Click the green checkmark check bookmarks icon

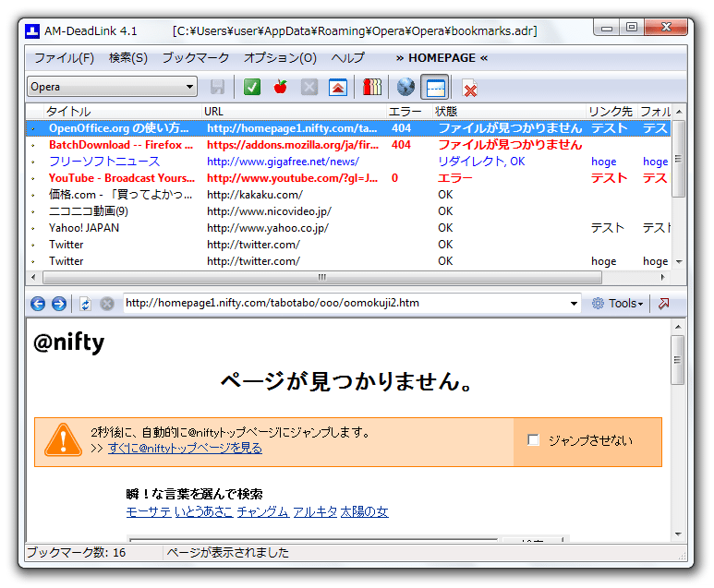click(x=252, y=87)
